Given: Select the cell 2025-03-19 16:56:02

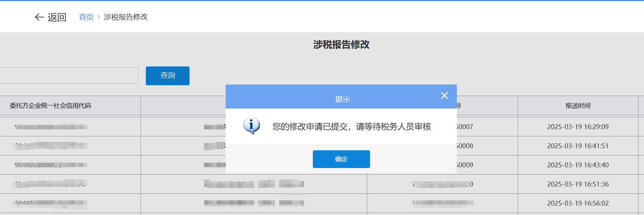Looking at the screenshot, I should 578,203.
